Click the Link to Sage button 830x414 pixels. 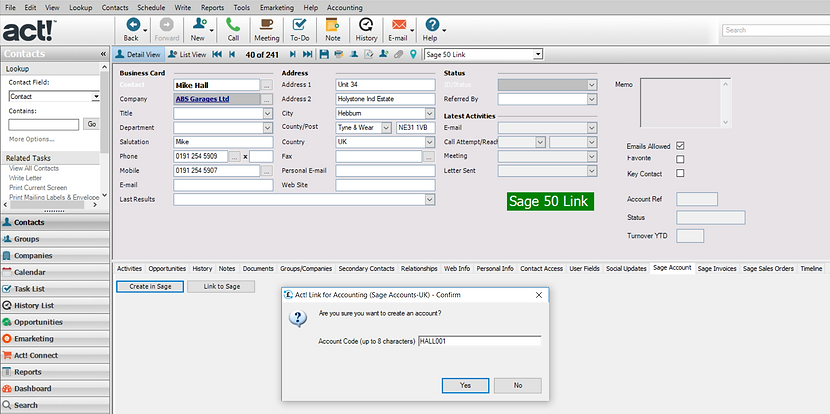pos(222,286)
